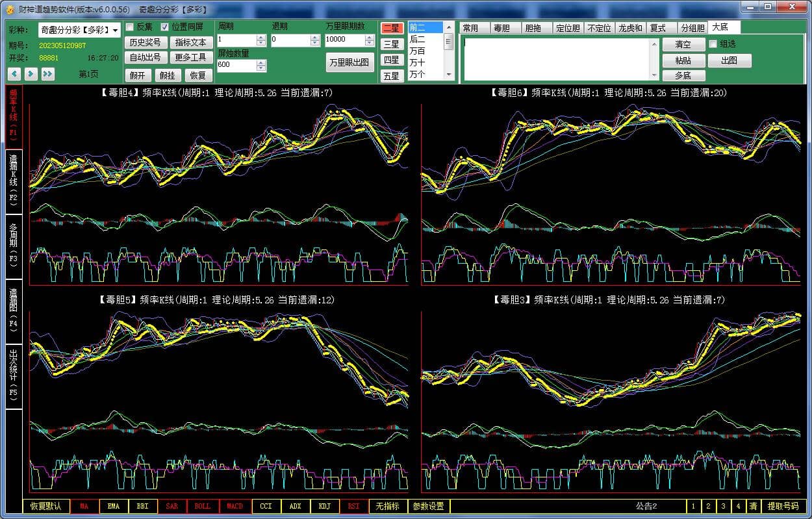The height and width of the screenshot is (519, 812).
Task: Open the 遗漏K线 (F2) side tab
Action: pos(14,181)
